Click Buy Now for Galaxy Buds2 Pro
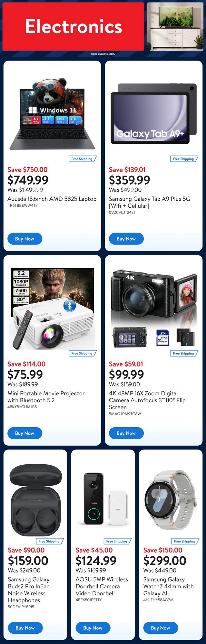This screenshot has height=644, width=206. coord(25,628)
